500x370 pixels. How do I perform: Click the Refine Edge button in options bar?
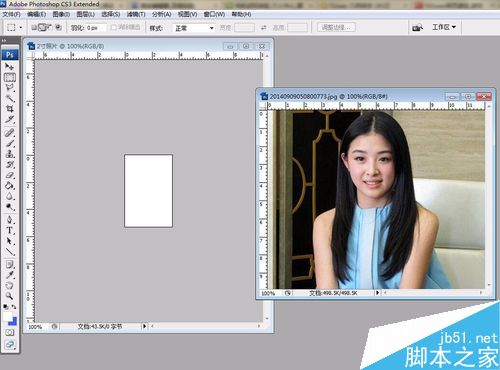tap(336, 27)
